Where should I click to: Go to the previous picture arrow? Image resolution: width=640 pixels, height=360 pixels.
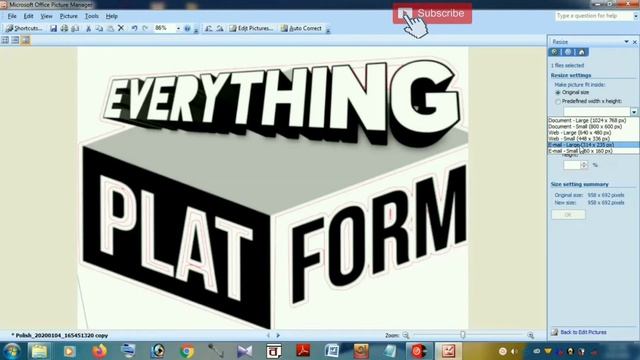tap(268, 335)
